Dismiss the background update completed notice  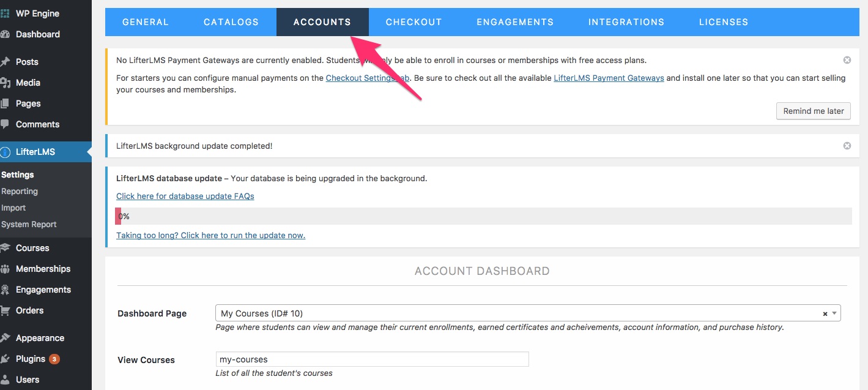(847, 146)
